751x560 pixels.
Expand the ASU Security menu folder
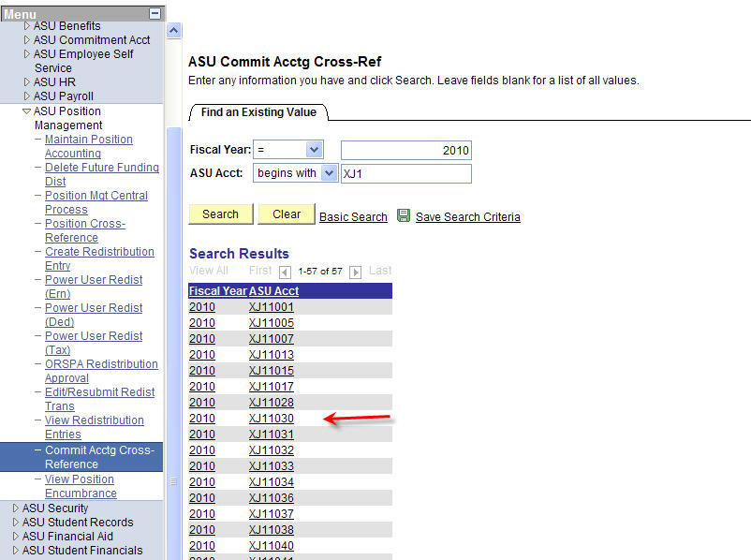tap(16, 508)
